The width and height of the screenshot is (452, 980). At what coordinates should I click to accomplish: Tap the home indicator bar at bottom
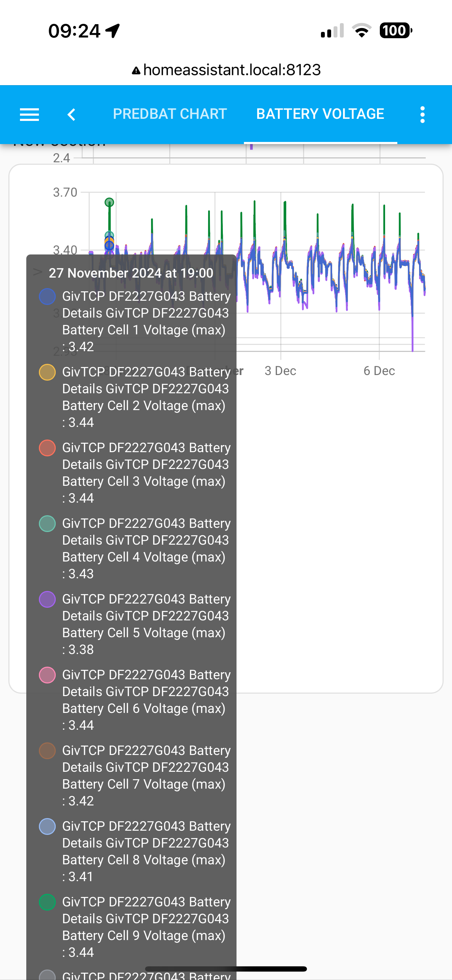pos(226,968)
